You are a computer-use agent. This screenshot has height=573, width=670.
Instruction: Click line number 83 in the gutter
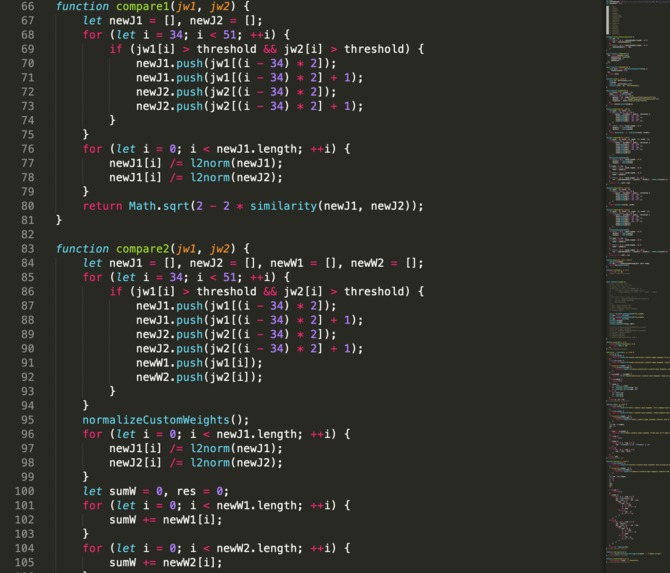28,249
